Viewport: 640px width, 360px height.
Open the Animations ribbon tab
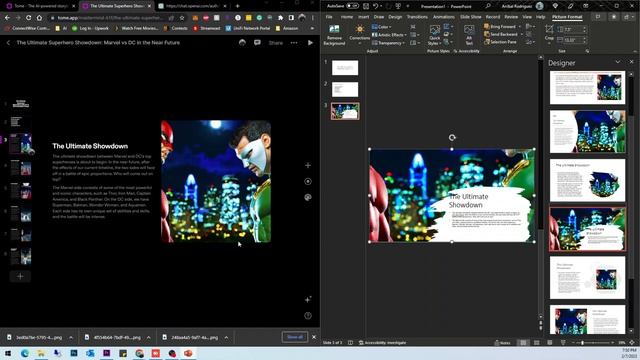tap(444, 17)
